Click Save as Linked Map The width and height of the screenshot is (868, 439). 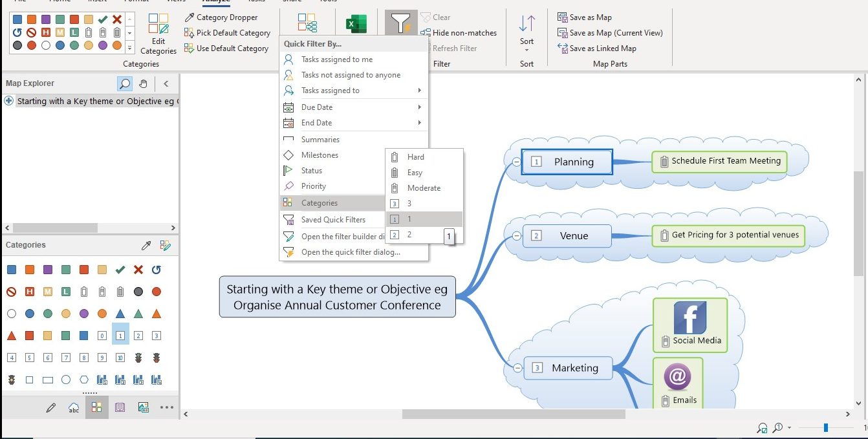click(596, 48)
